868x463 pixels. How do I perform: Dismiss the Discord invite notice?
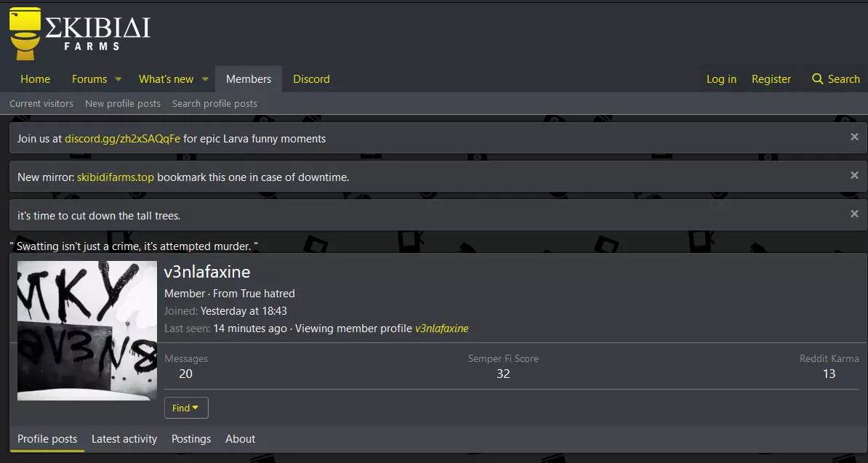(x=854, y=137)
